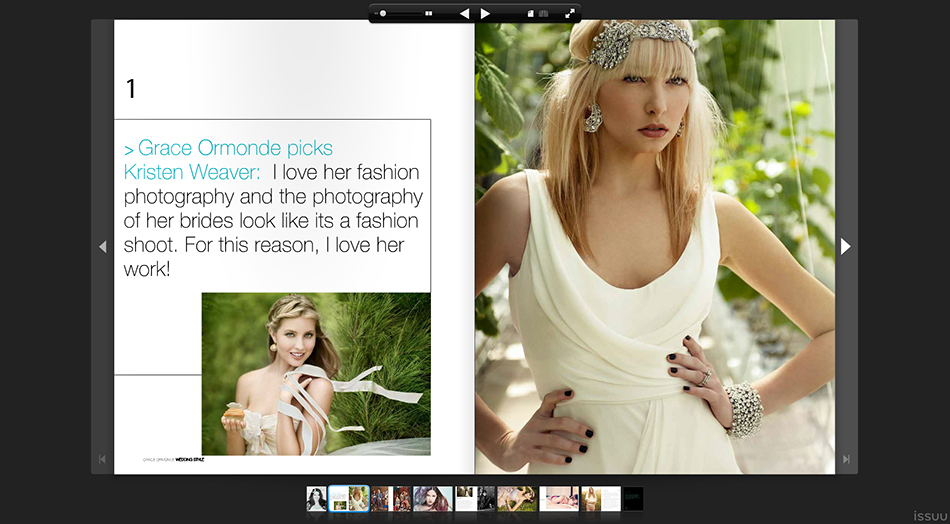
Task: Click the zoom slider handle
Action: coord(383,14)
